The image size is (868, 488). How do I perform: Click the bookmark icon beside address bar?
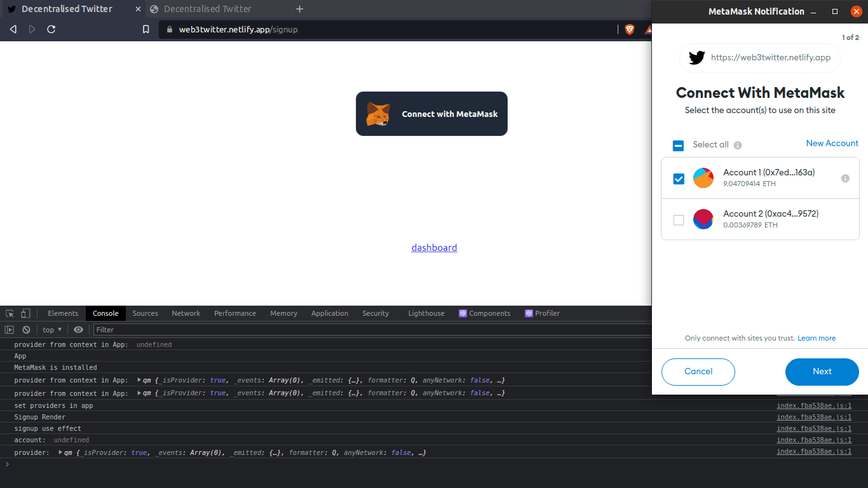click(x=146, y=29)
